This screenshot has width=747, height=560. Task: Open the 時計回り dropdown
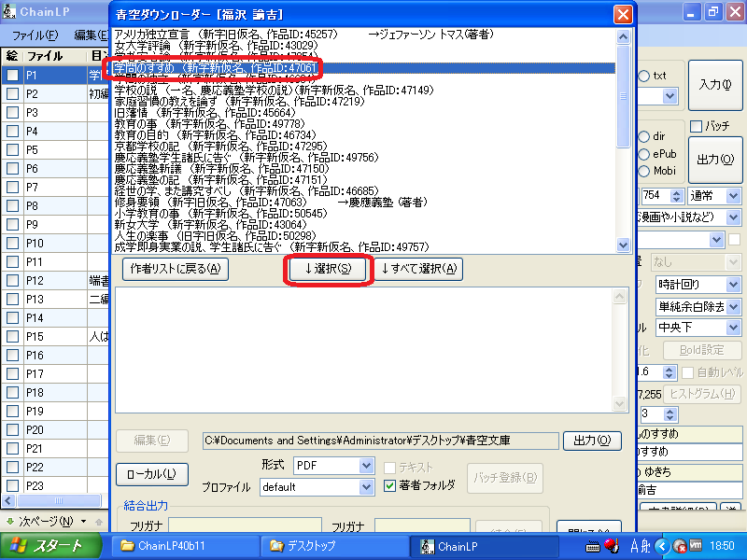733,285
